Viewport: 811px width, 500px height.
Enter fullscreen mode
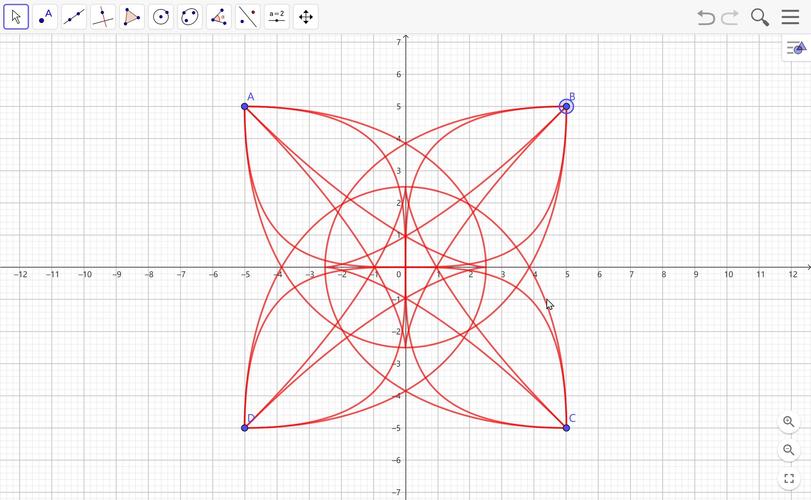[x=789, y=479]
